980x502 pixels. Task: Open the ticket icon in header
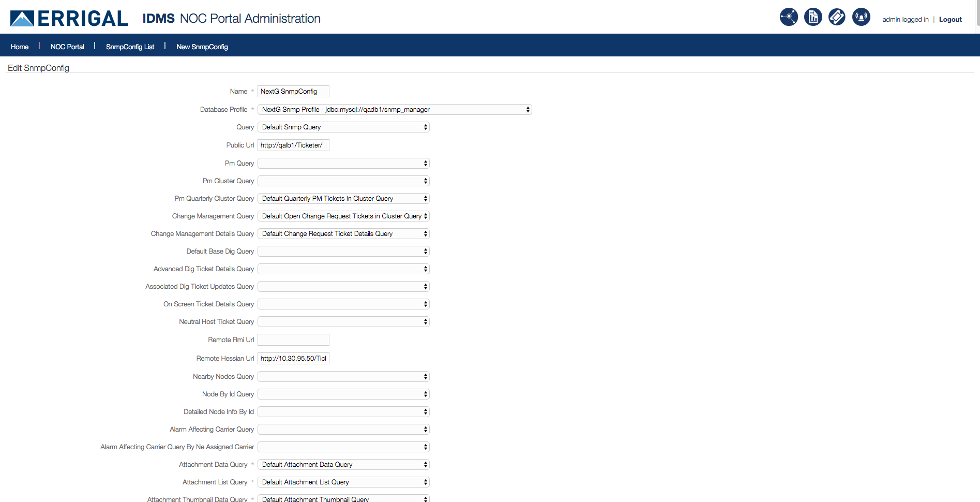tap(837, 17)
